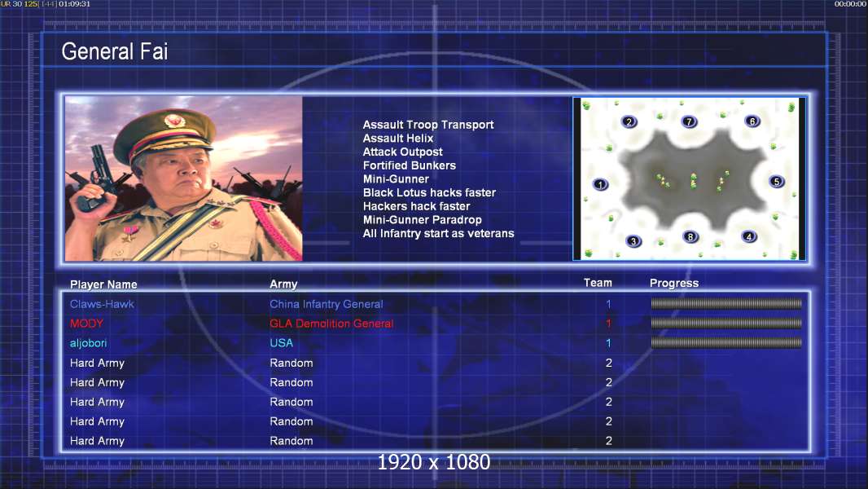Select player name 'Claws-Hawk'

click(102, 304)
